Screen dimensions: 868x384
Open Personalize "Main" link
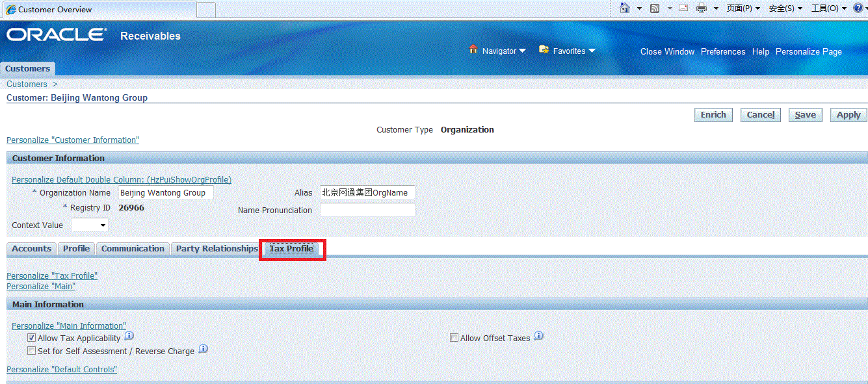pyautogui.click(x=41, y=287)
